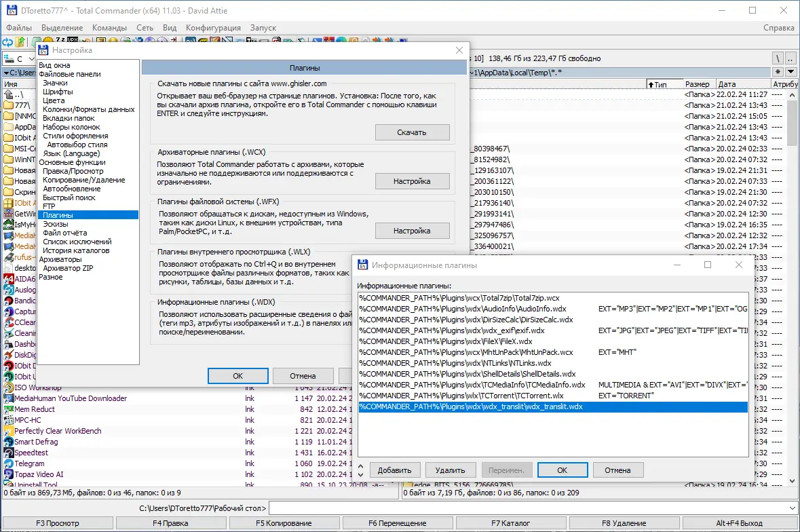Click the F3 Просмотр button
The image size is (800, 532).
tap(58, 522)
